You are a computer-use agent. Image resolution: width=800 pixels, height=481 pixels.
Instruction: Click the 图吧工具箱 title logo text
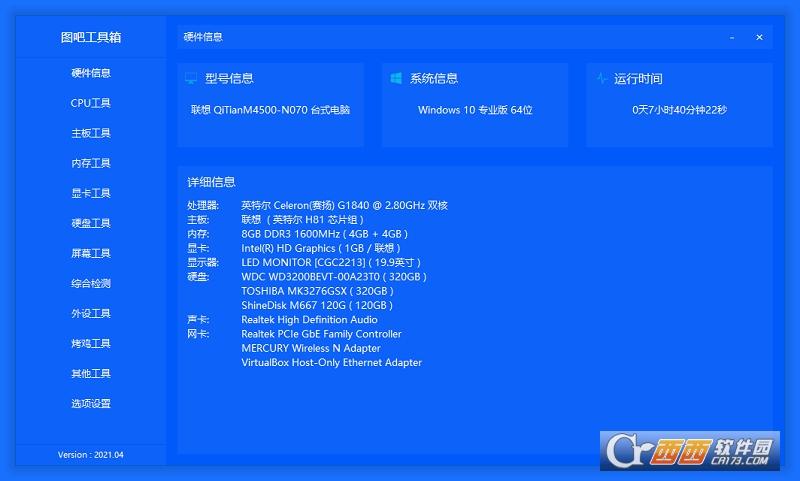(x=91, y=37)
